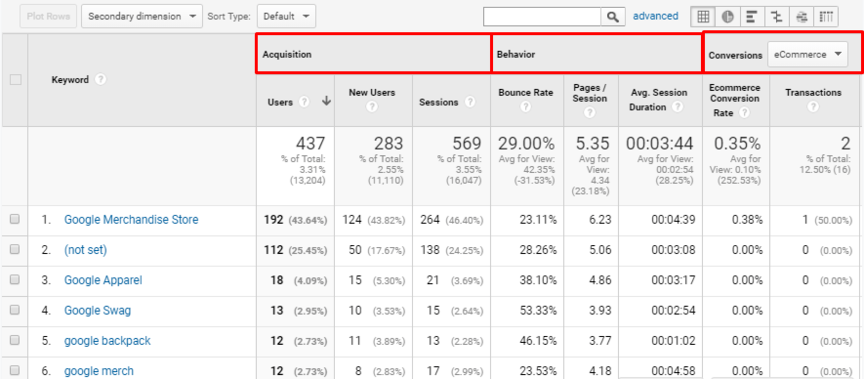Open help icon beside Sessions header
This screenshot has height=379, width=864.
(x=470, y=102)
